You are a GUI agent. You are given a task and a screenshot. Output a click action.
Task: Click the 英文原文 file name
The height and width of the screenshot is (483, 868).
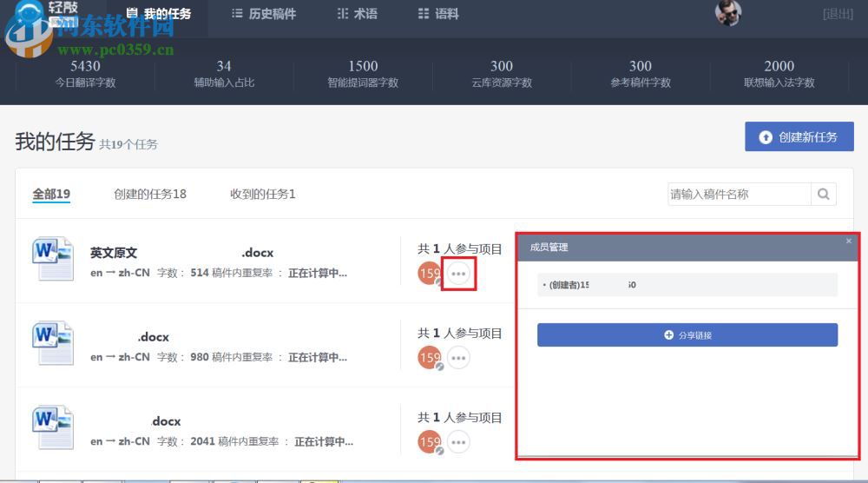(114, 253)
